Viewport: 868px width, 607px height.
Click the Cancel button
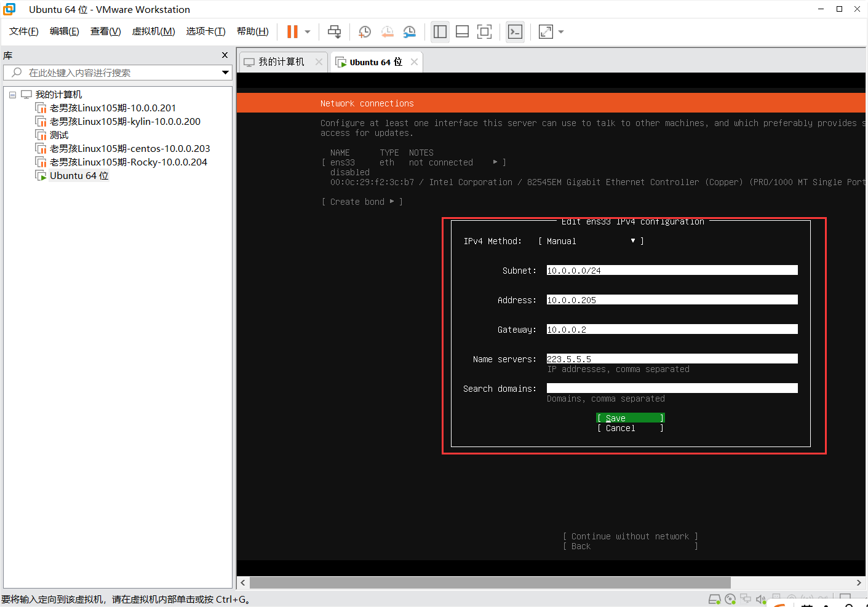631,428
